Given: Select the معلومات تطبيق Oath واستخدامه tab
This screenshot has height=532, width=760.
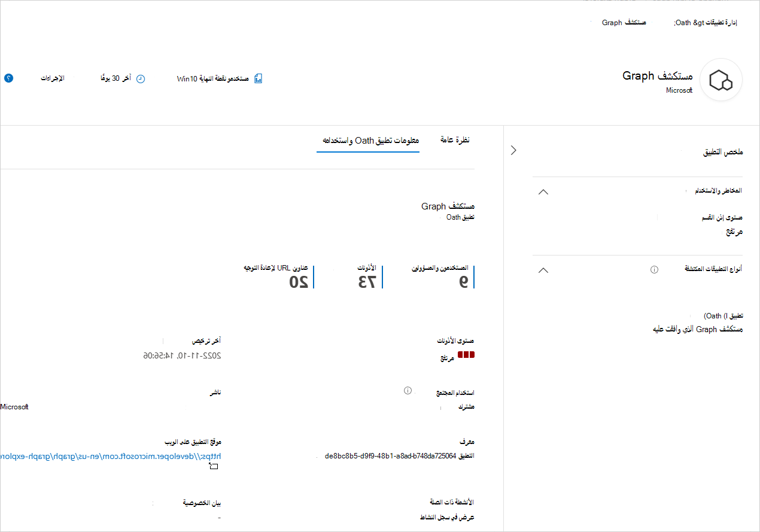Looking at the screenshot, I should (x=367, y=139).
